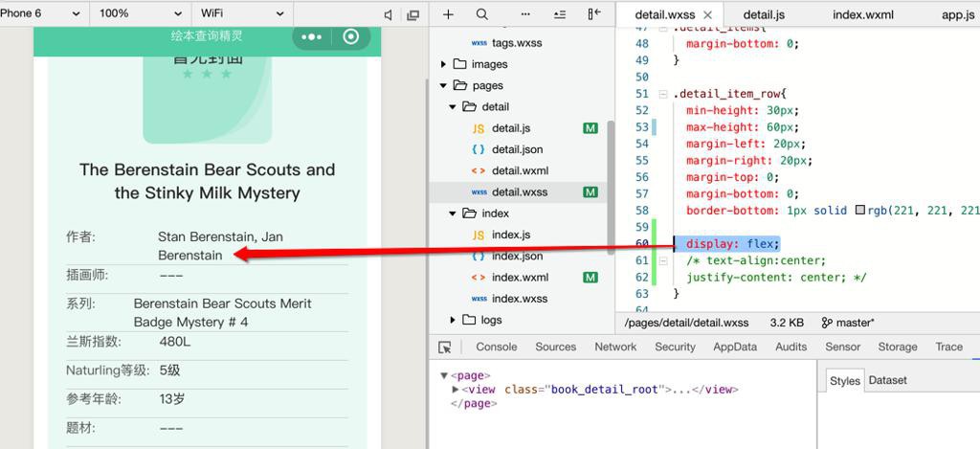Open the Storage devtools tab
Viewport: 980px width, 449px height.
tap(898, 347)
